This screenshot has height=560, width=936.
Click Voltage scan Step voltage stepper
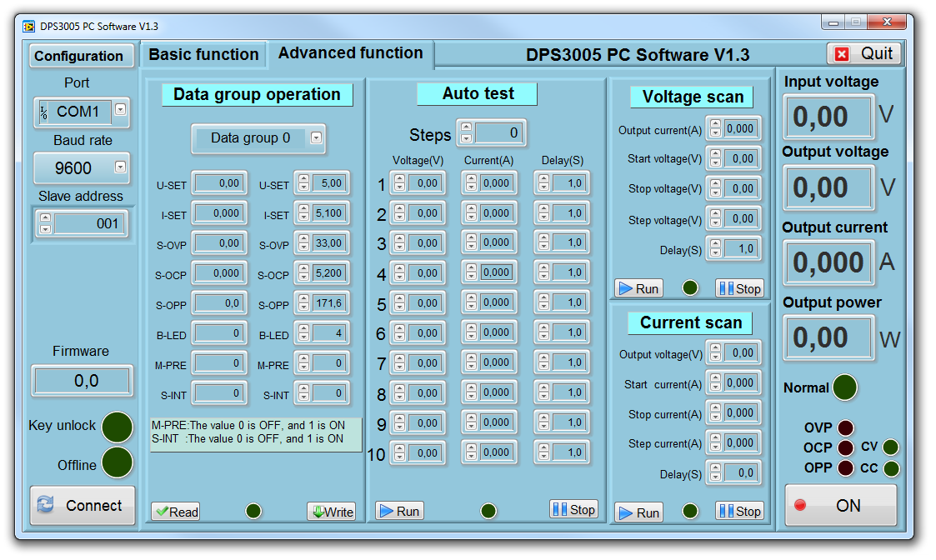[715, 218]
